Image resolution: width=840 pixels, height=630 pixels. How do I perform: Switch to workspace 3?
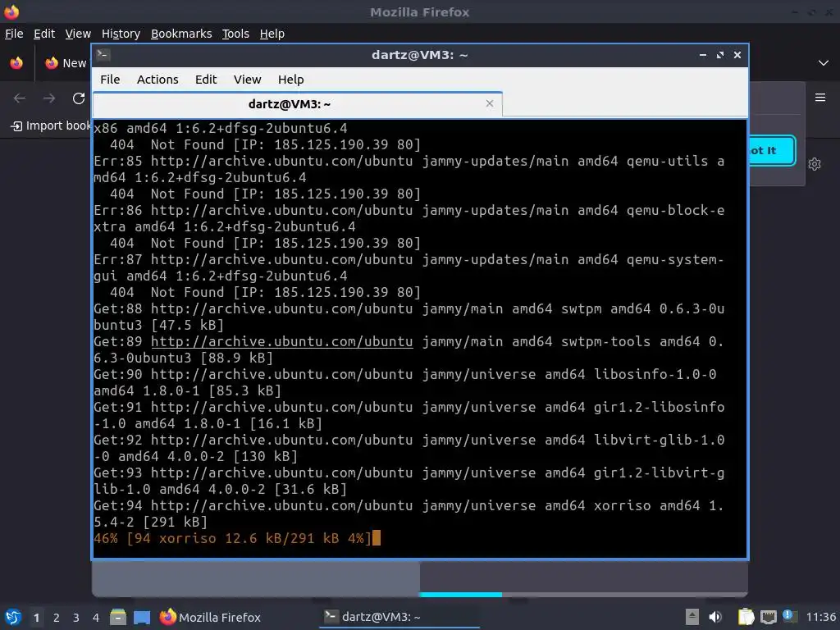76,618
